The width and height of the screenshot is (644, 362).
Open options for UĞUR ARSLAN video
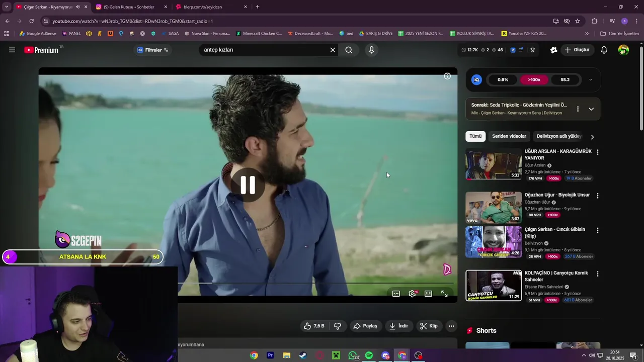click(x=597, y=152)
